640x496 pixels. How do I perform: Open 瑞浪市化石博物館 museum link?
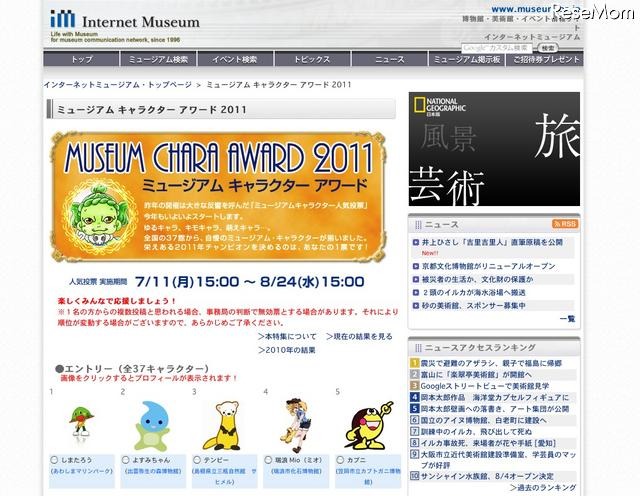click(296, 471)
